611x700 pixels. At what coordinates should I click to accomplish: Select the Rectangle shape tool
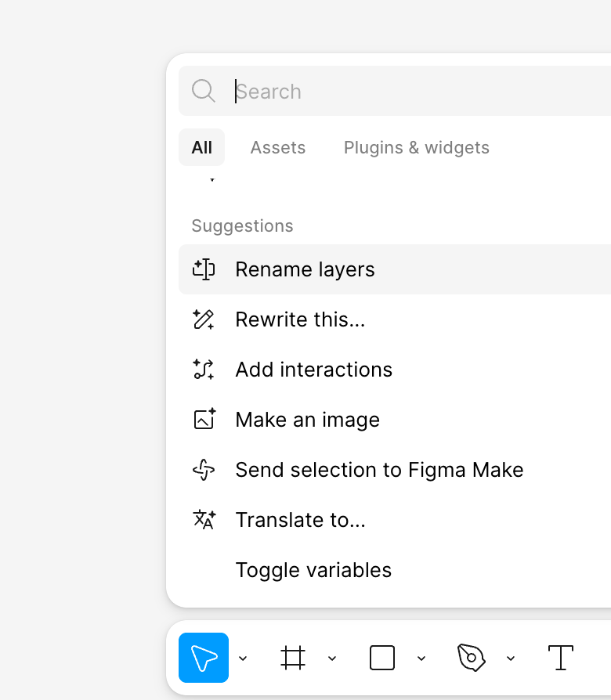382,658
